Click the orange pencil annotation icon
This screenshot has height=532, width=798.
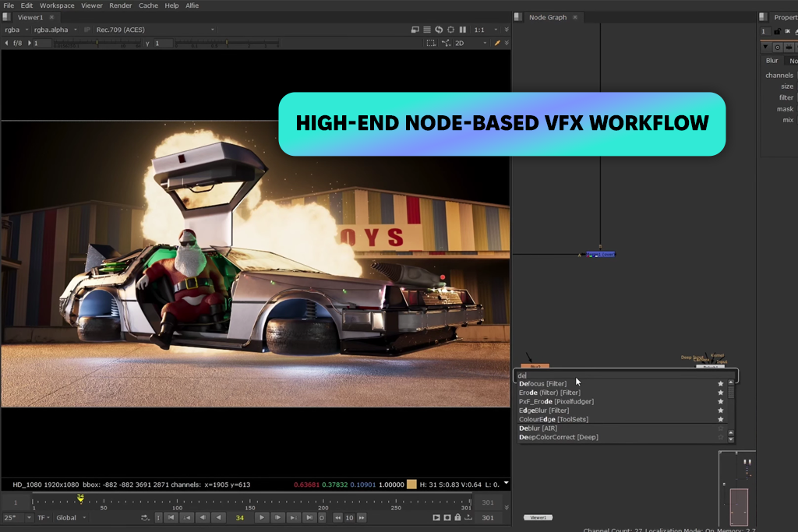(x=497, y=44)
